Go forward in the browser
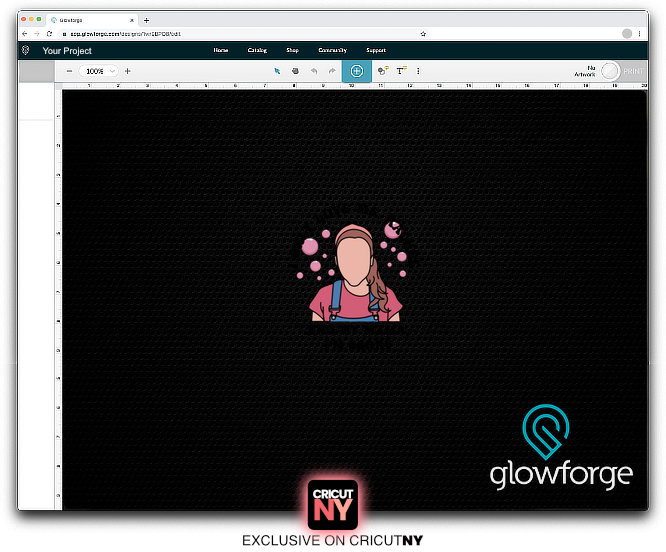The image size is (666, 552). click(x=37, y=34)
